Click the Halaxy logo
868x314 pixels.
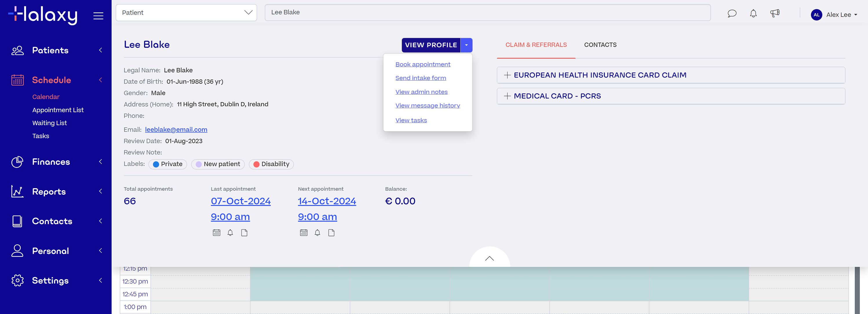pos(43,15)
